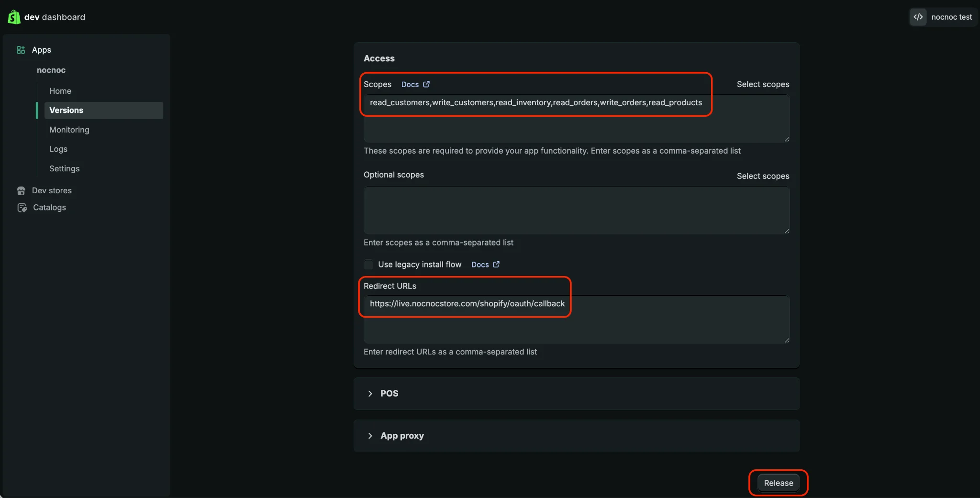Click the 'Enter redirect URLs as a comma-separated list' hint
The image size is (980, 498).
[x=450, y=352]
